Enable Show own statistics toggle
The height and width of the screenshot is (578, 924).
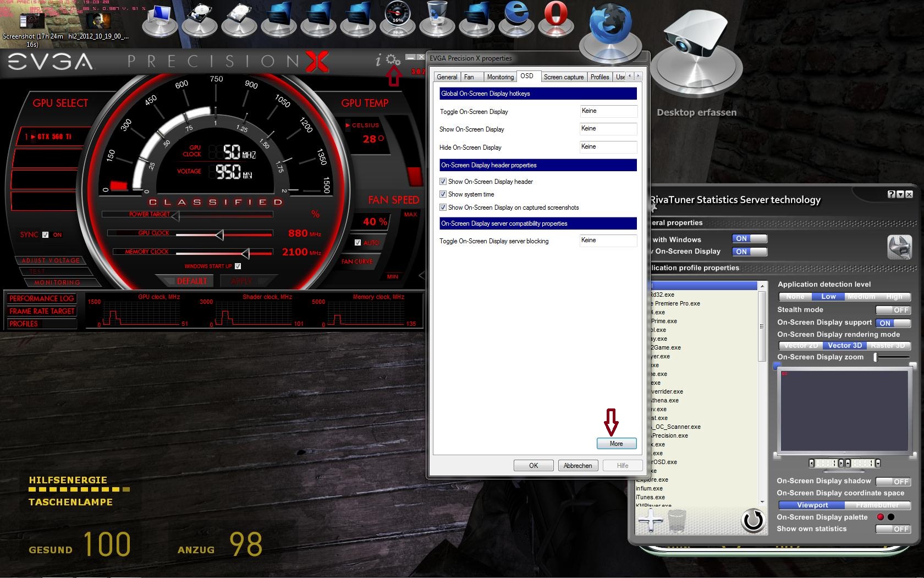[x=893, y=529]
